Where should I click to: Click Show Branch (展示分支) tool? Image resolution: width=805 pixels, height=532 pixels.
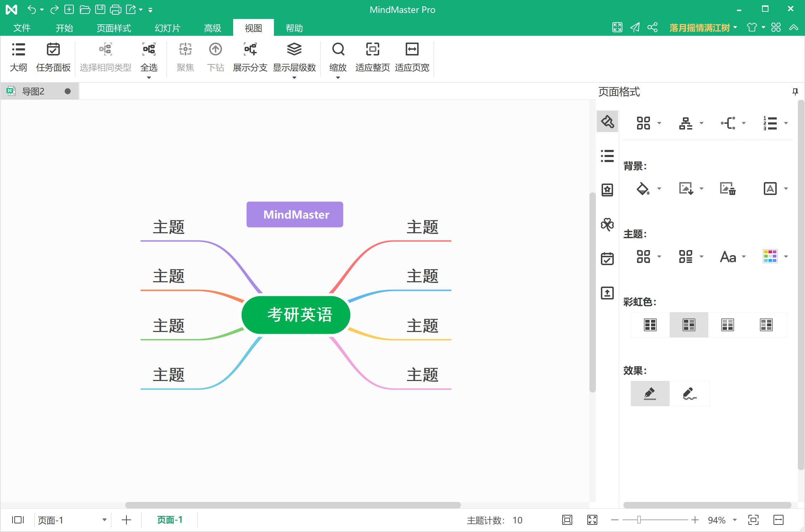click(250, 57)
